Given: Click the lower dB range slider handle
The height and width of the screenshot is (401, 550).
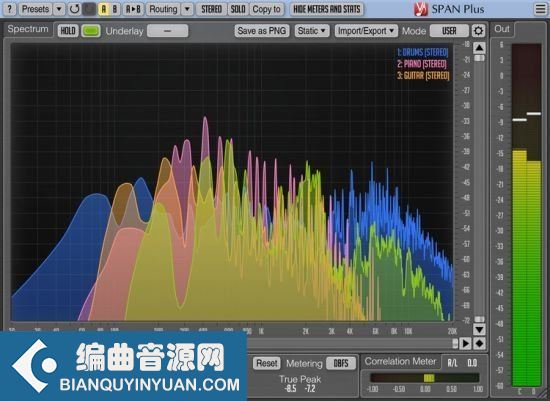Looking at the screenshot, I should (x=479, y=319).
